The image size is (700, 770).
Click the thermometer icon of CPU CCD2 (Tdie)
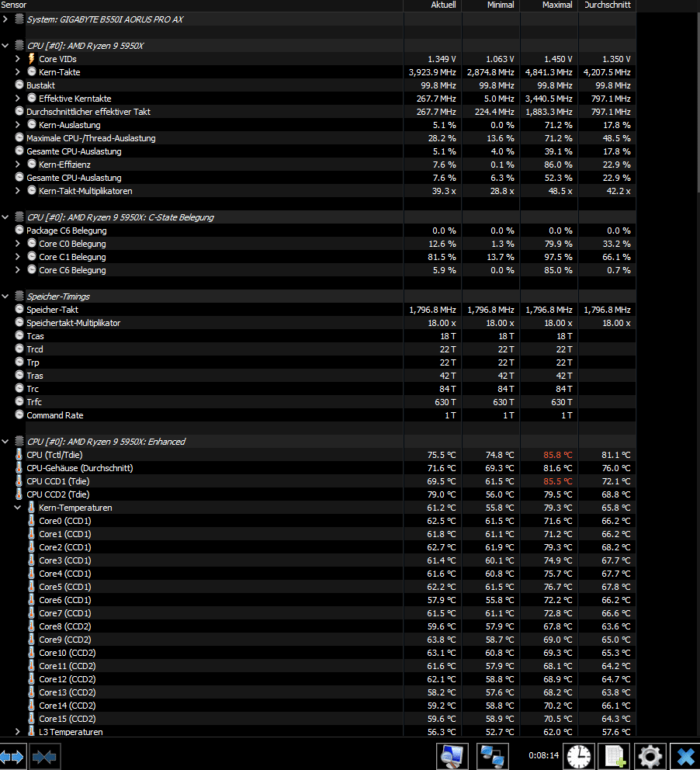point(19,494)
